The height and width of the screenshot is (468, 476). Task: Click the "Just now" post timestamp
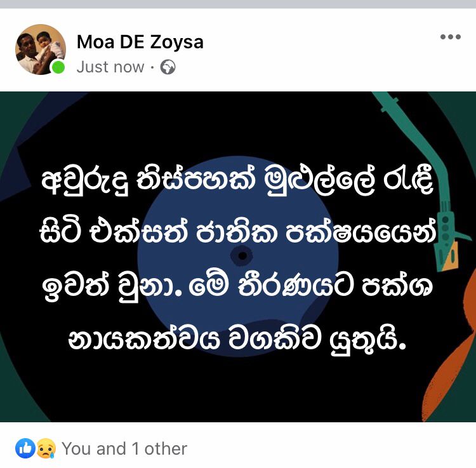[x=110, y=67]
